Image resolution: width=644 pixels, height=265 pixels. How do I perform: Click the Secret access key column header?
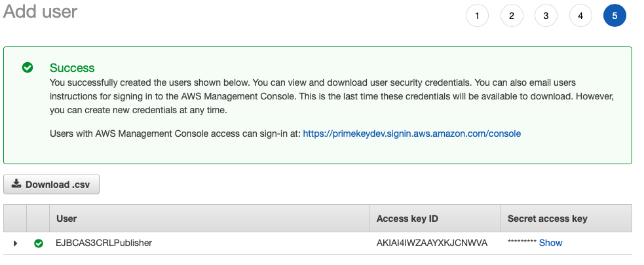coord(547,219)
